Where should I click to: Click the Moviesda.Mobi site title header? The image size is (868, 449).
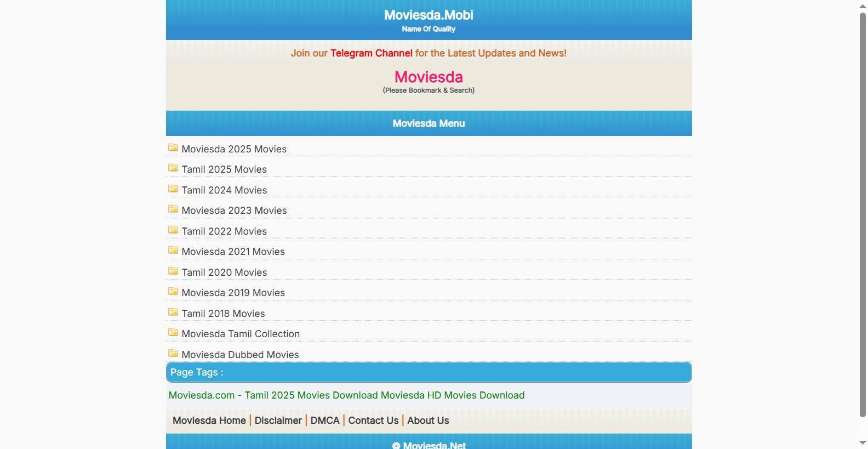[x=429, y=15]
